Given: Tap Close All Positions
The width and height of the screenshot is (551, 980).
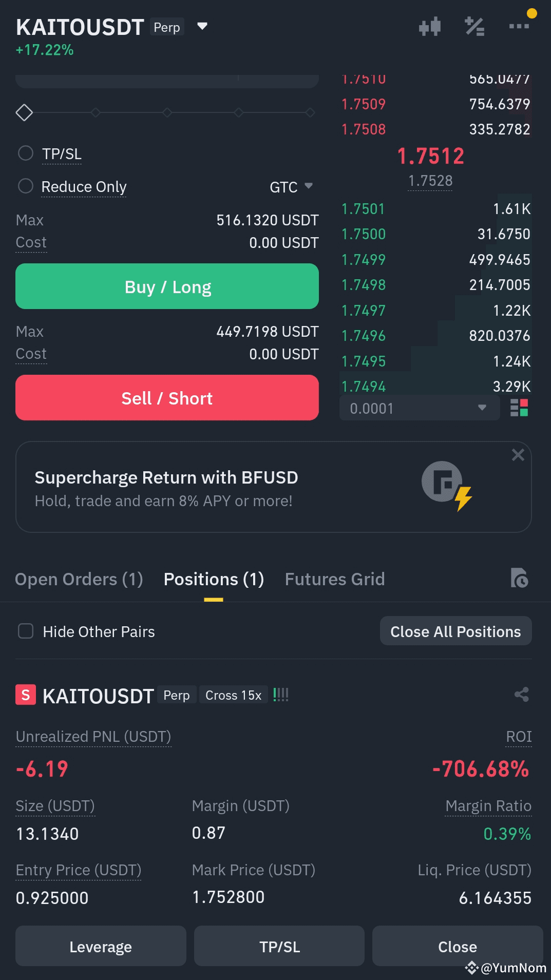Looking at the screenshot, I should (455, 631).
